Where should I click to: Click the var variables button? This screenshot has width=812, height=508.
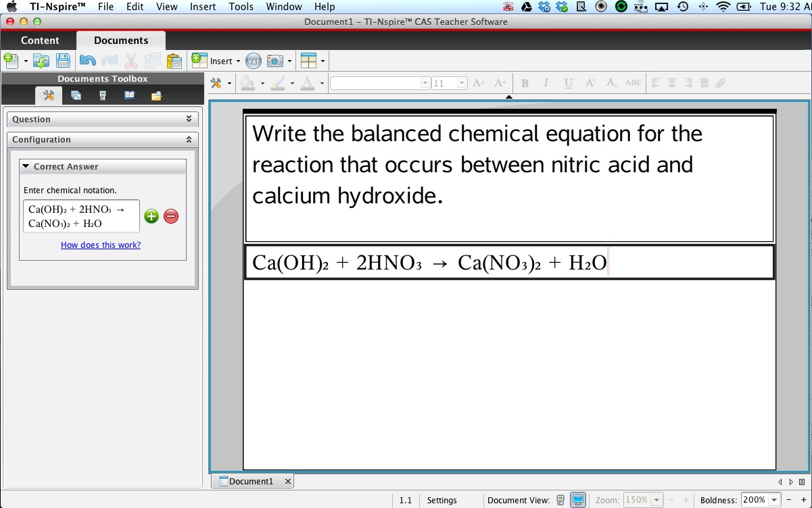pos(254,61)
